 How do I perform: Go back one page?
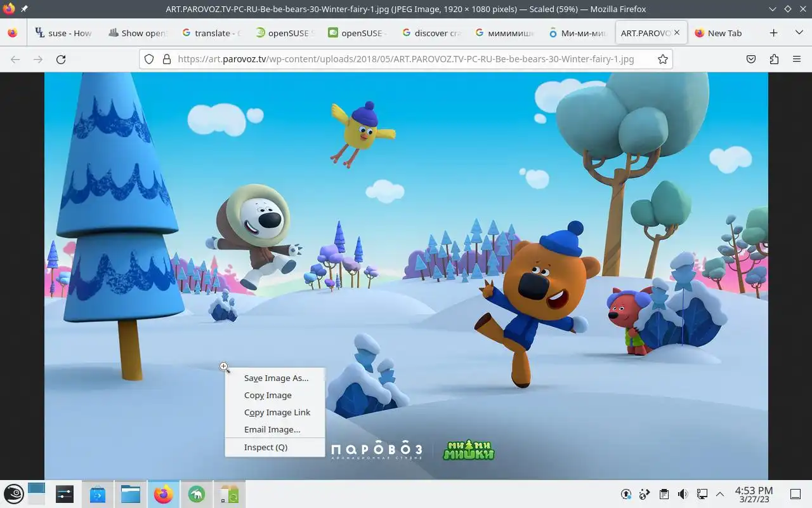coord(15,59)
